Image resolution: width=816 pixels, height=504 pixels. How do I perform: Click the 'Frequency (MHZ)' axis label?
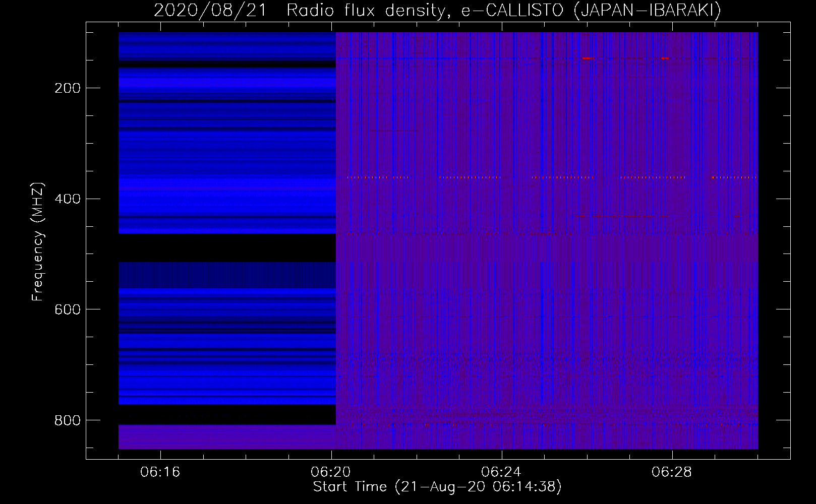pos(38,241)
